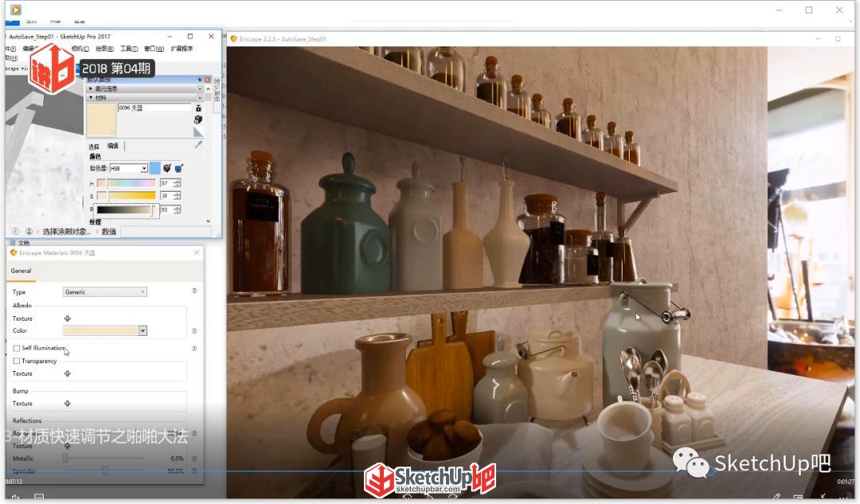Close the default tray with red X
860x504 pixels.
pyautogui.click(x=207, y=80)
